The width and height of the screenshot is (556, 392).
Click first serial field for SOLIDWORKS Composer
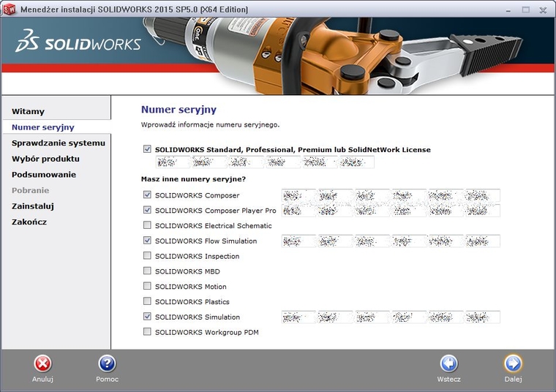[298, 195]
